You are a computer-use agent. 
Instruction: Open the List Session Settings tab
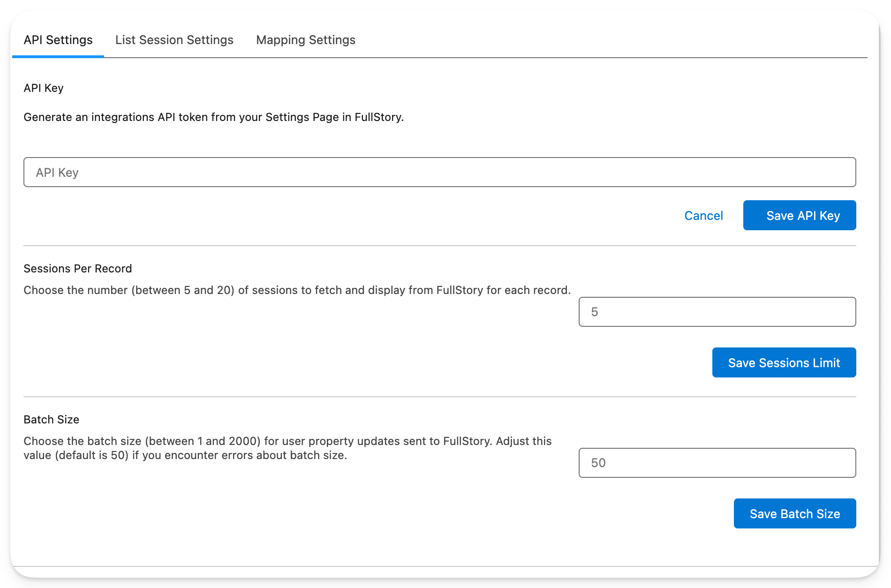point(174,40)
